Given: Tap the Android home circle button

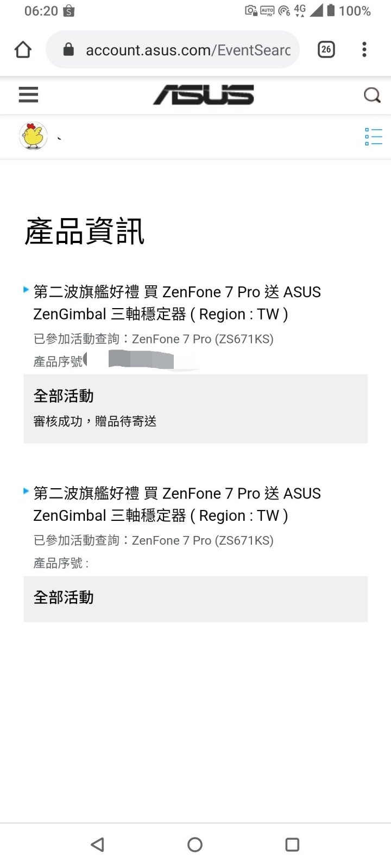Looking at the screenshot, I should (x=195, y=844).
